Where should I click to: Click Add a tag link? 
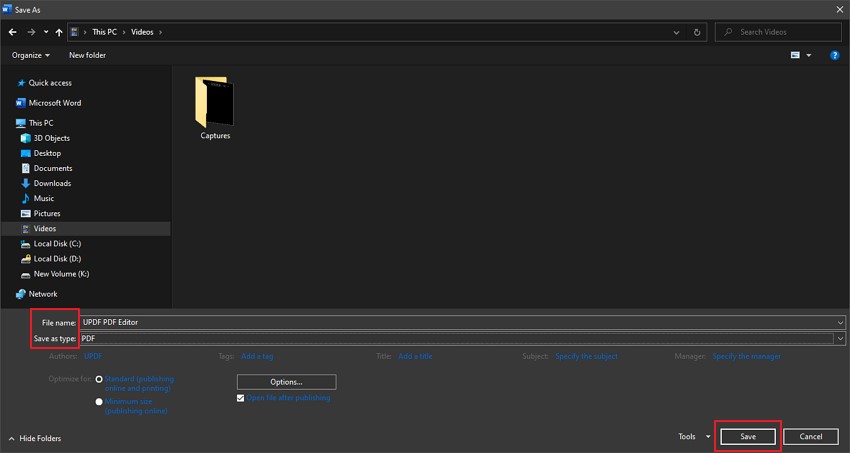coord(257,357)
